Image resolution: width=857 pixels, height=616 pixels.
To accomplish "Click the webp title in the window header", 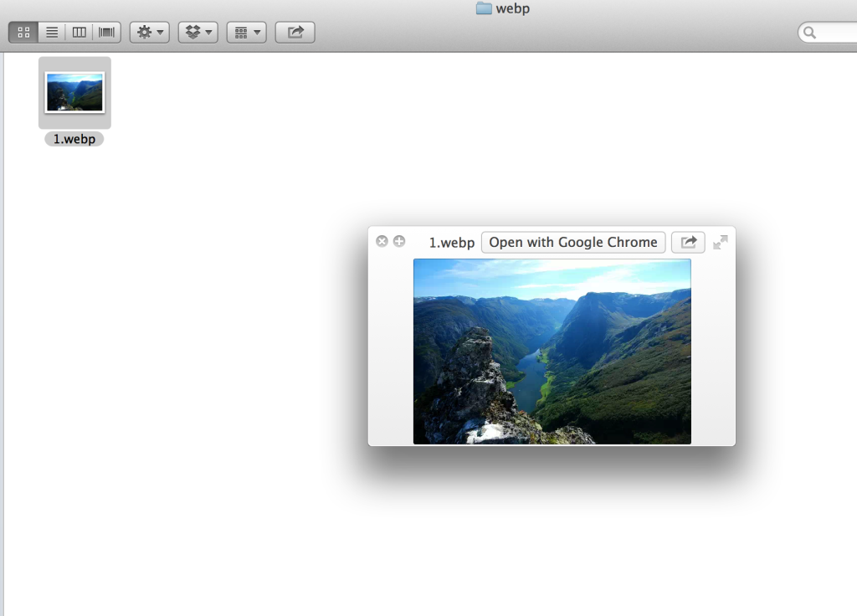I will (x=514, y=8).
